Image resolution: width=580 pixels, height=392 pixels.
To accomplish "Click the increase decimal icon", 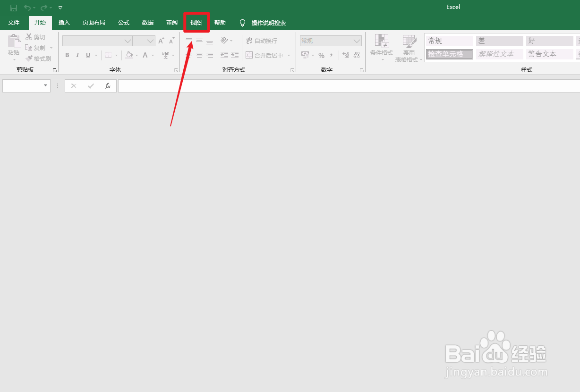I will click(x=346, y=55).
